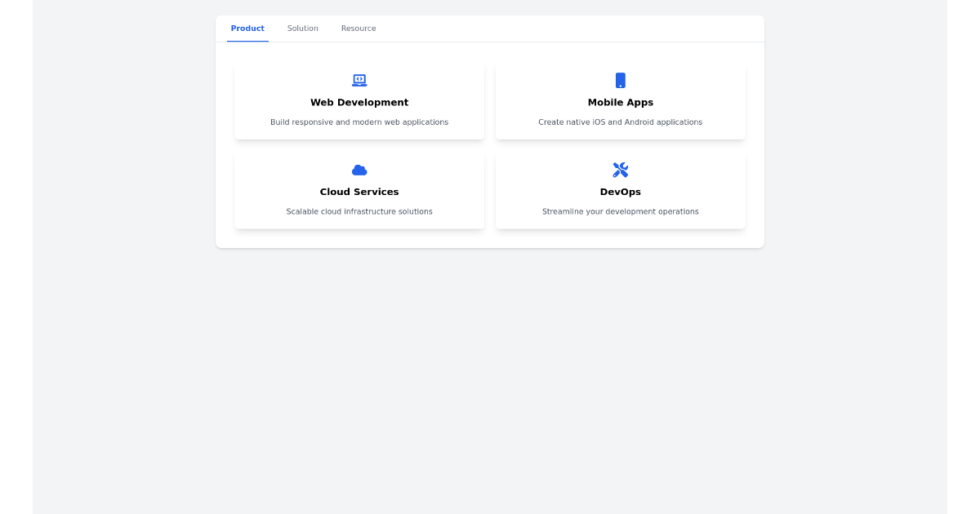Click the DevOps heading

[621, 192]
